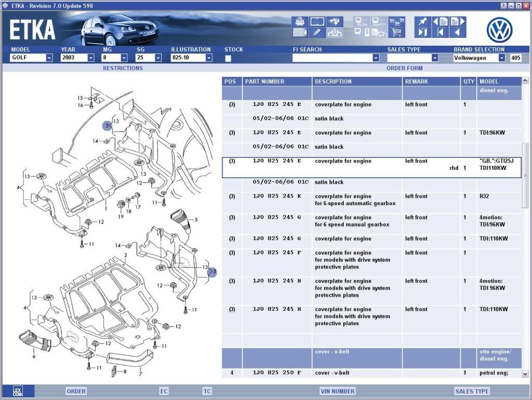This screenshot has height=400, width=532.
Task: Click the QTY column header
Action: click(469, 82)
